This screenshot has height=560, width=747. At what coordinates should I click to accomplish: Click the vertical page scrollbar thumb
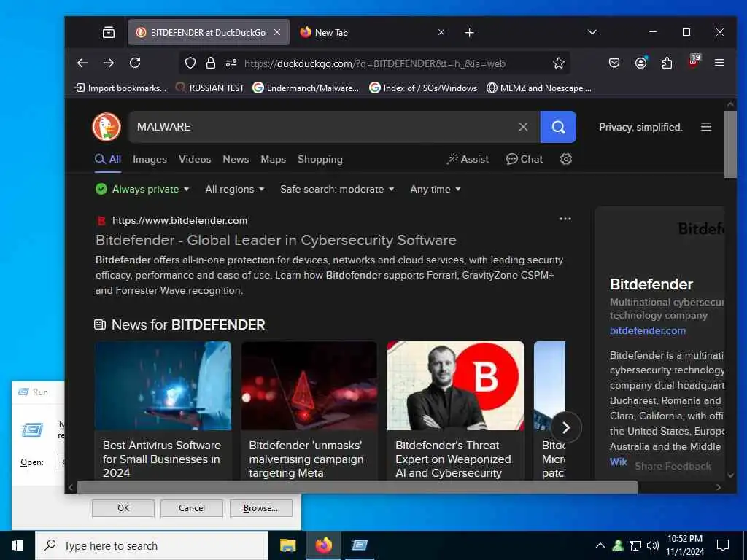coord(730,144)
